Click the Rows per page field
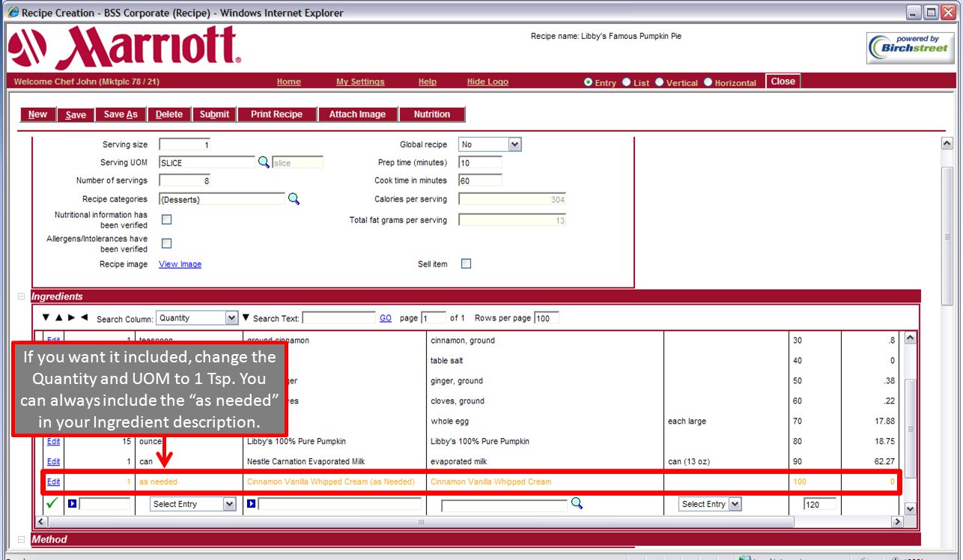Screen dimensions: 963x560 (x=546, y=318)
